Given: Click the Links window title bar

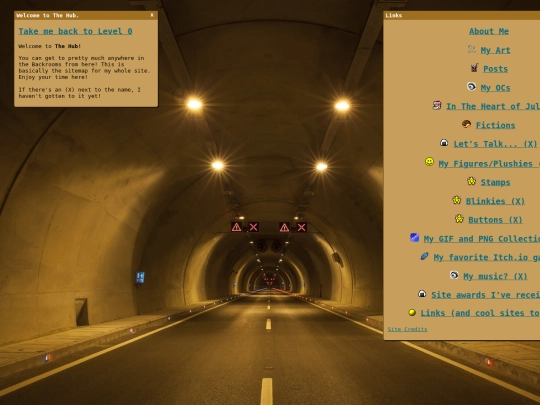Looking at the screenshot, I should [x=461, y=15].
